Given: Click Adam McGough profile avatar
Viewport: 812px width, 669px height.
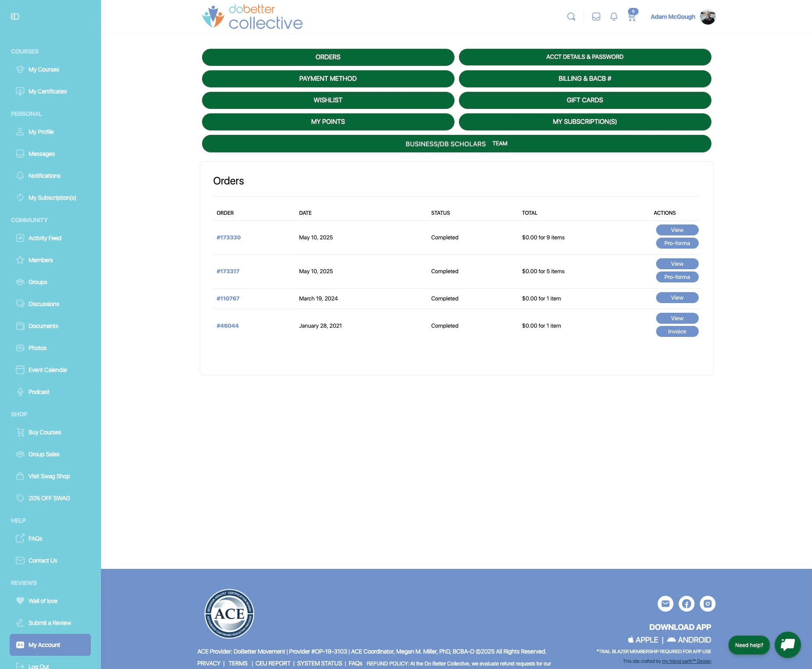Looking at the screenshot, I should [707, 17].
